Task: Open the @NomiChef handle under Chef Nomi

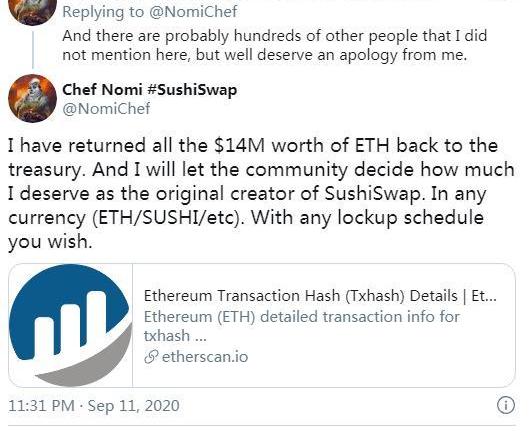Action: pyautogui.click(x=106, y=109)
